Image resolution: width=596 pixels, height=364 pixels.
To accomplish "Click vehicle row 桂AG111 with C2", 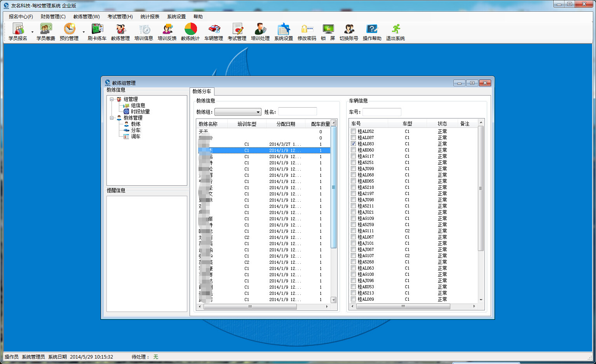I will coord(413,231).
